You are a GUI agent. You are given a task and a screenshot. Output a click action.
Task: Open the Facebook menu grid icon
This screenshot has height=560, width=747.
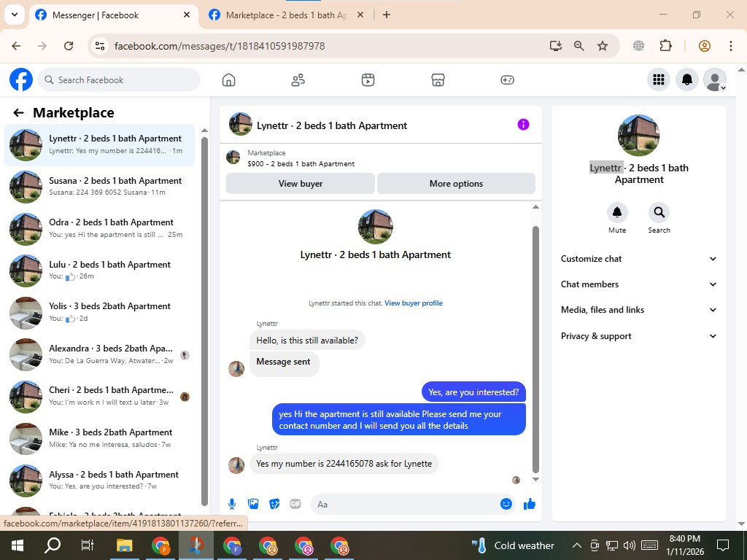659,79
